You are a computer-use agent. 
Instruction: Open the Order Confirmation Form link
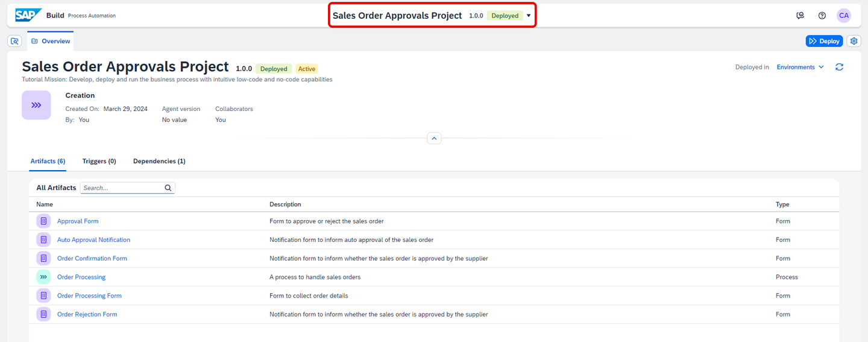point(92,259)
